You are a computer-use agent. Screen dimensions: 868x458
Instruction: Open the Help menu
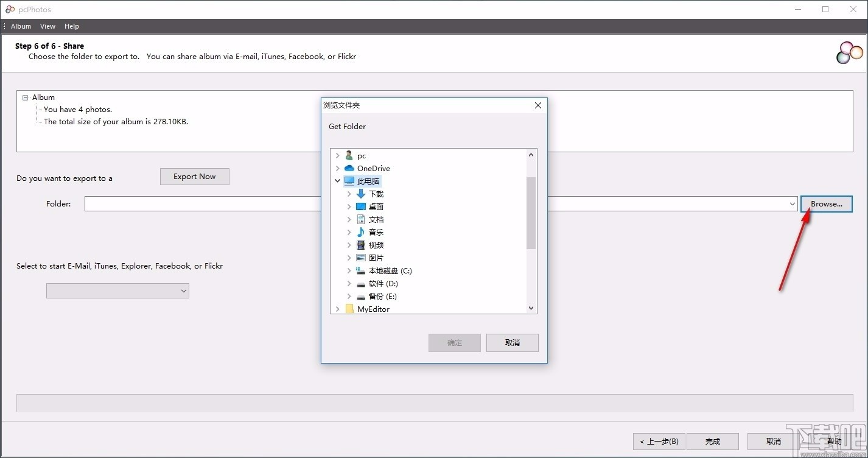72,26
